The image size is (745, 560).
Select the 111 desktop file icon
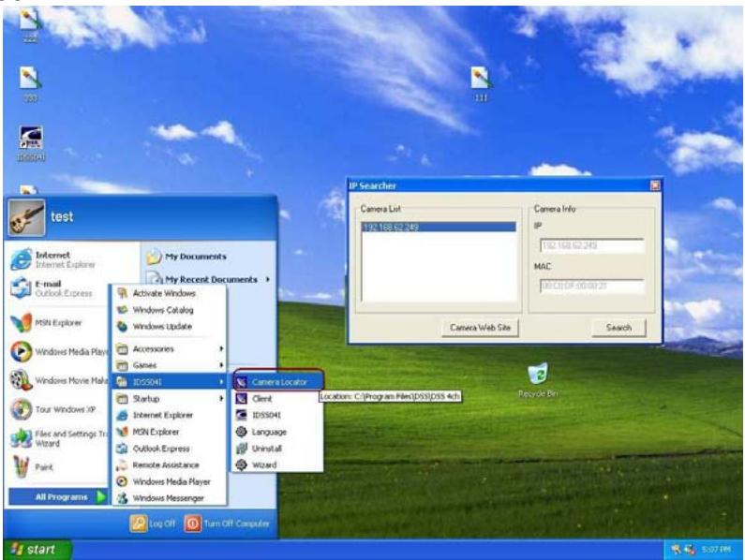[x=481, y=84]
